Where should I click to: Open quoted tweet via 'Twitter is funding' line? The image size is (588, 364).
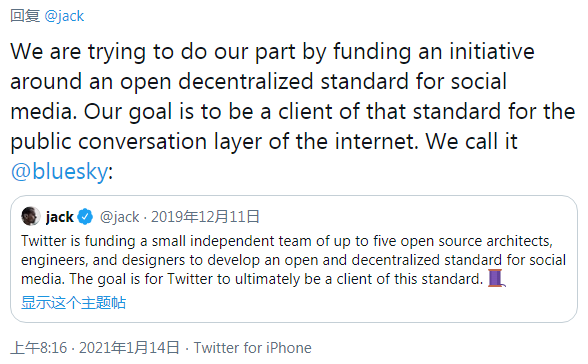pyautogui.click(x=287, y=241)
